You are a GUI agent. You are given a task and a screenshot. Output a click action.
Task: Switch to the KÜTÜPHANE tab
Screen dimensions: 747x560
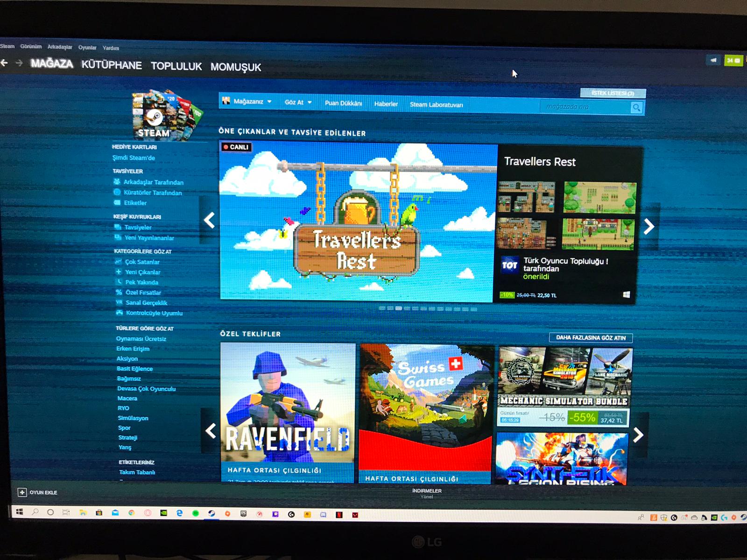(112, 65)
